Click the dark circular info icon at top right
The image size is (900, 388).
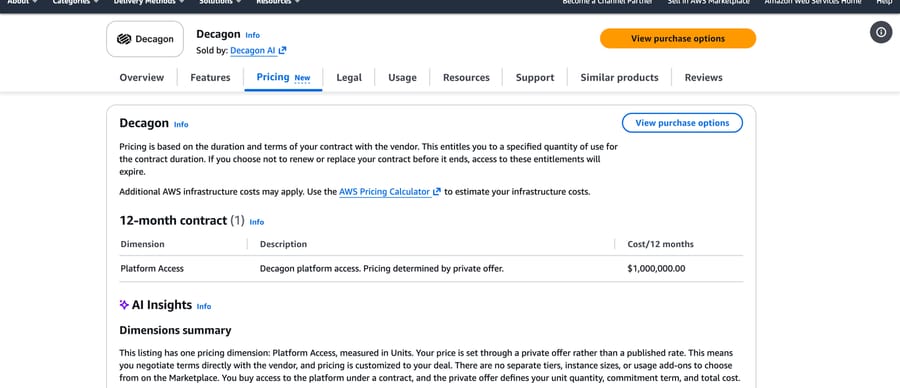(881, 32)
